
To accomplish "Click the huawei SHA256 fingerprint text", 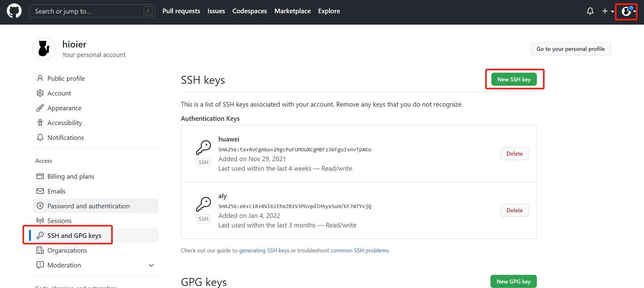I will point(295,149).
